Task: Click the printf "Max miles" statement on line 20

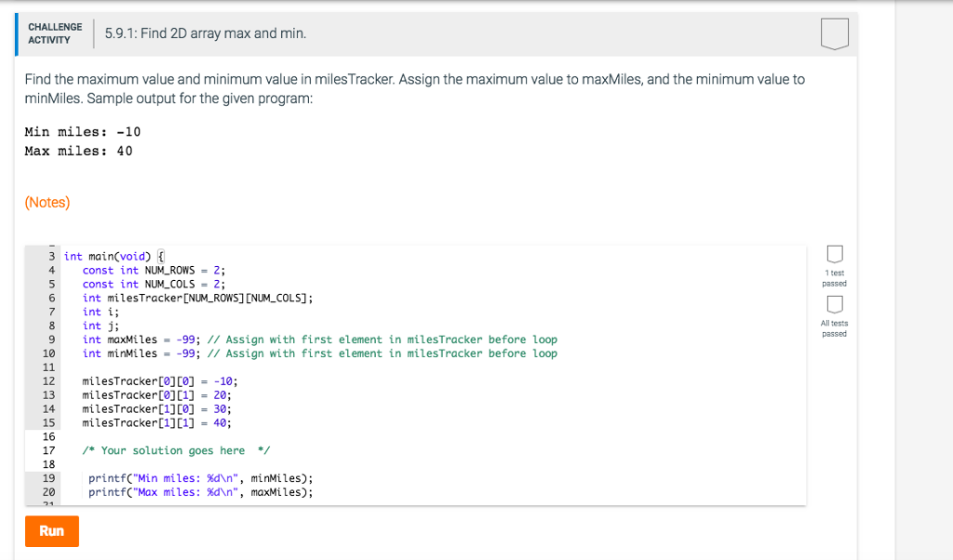Action: 200,491
